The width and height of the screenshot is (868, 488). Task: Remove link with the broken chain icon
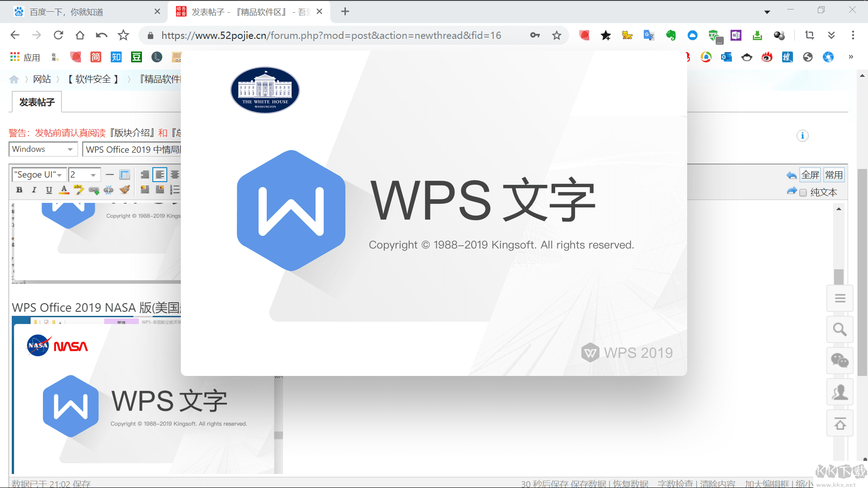pos(108,190)
